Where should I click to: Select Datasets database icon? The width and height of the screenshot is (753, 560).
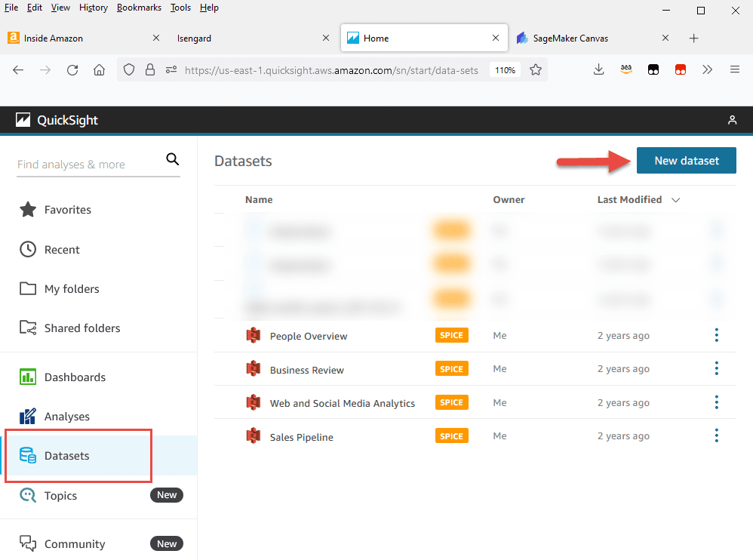[28, 455]
